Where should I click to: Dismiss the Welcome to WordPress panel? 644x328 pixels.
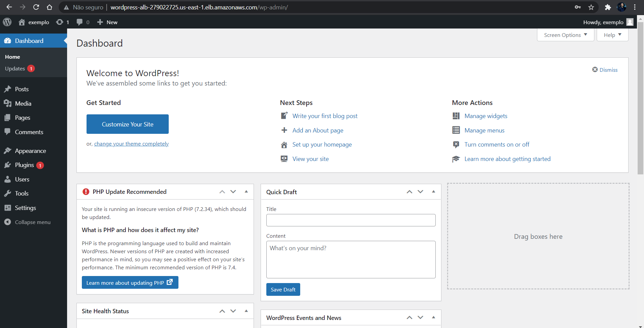(605, 70)
